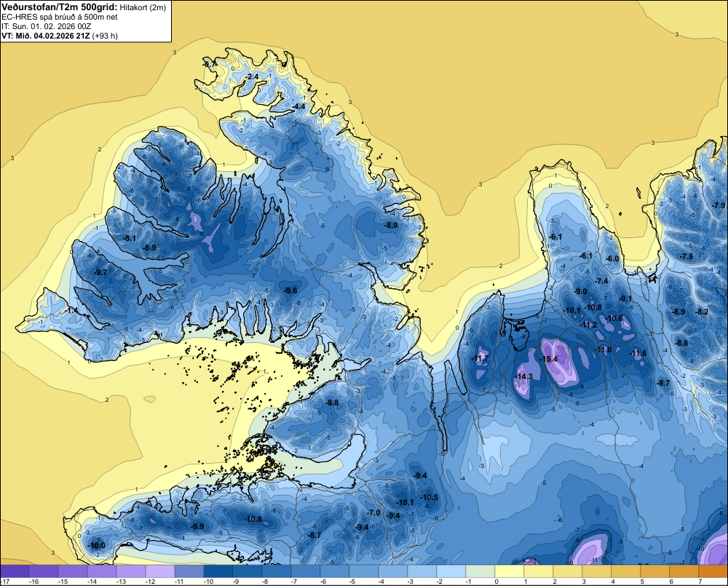Screen dimensions: 728x586
Task: Click the -11.7 temperature label
Action: coord(480,358)
